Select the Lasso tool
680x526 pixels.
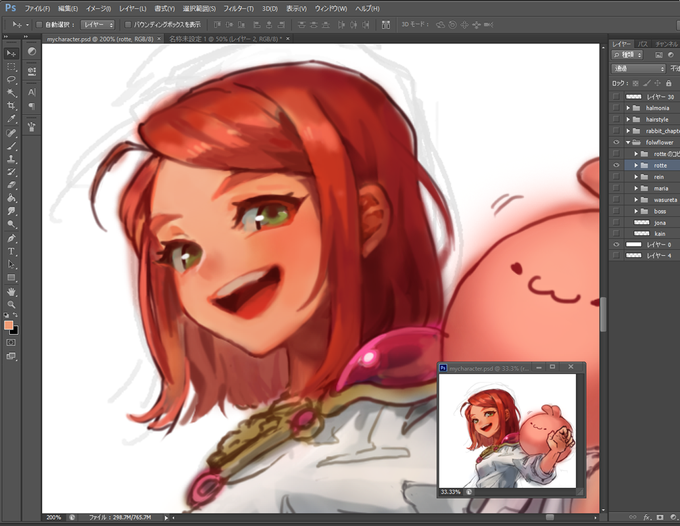point(11,80)
